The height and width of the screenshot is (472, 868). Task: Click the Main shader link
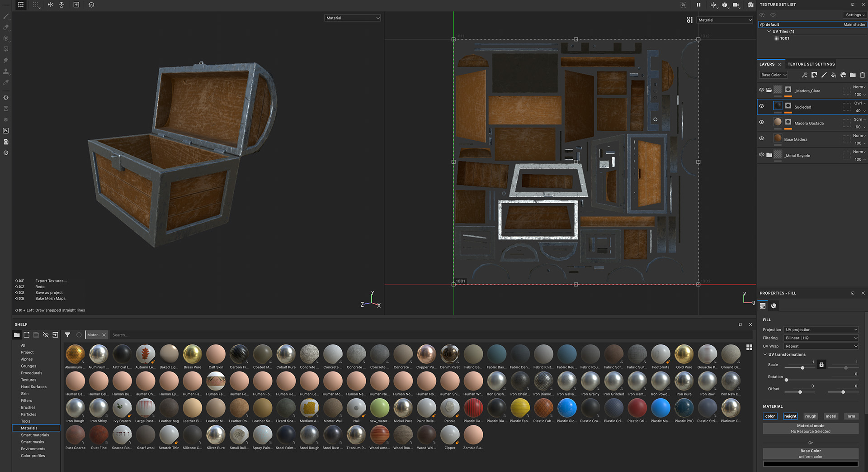[854, 25]
